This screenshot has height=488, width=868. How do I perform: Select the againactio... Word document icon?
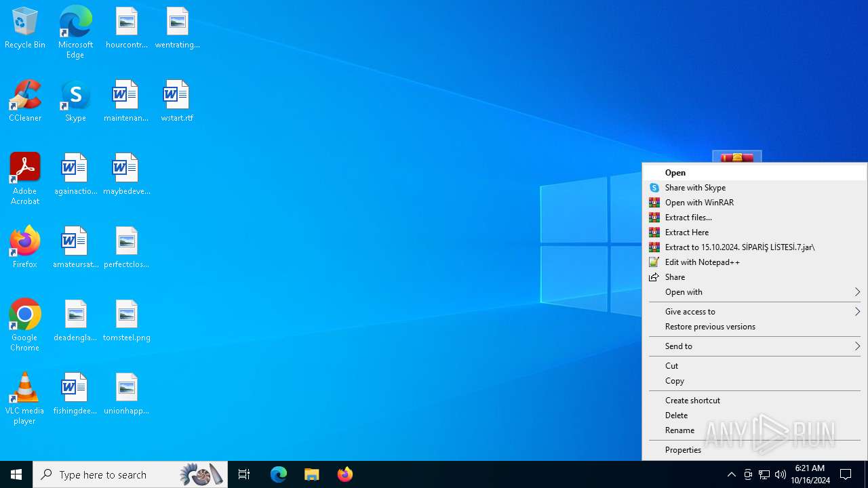pos(75,174)
